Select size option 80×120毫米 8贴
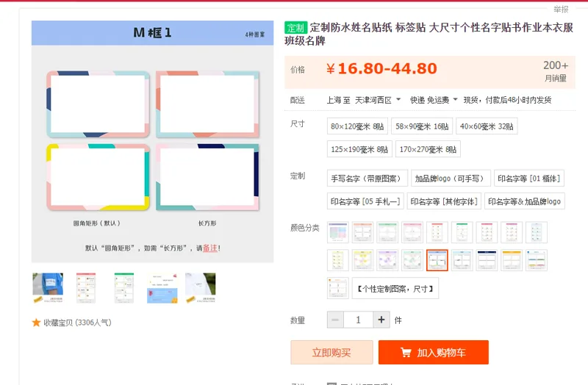588x385 pixels. coord(357,126)
